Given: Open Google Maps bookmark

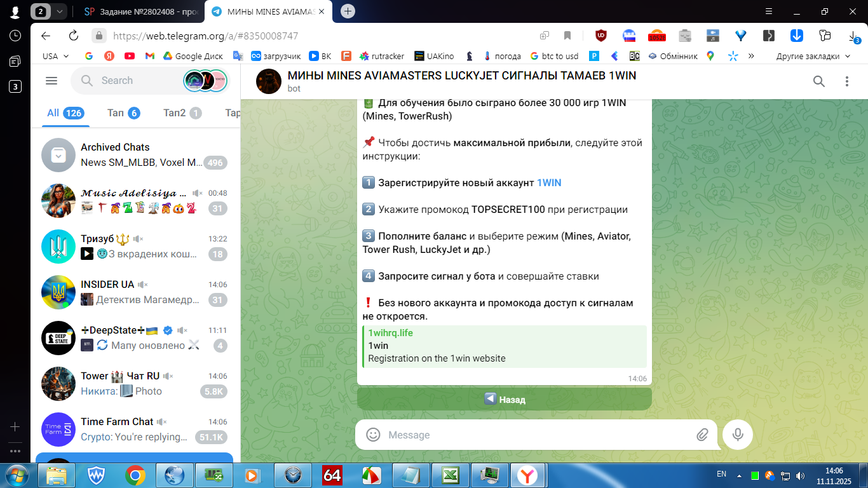Looking at the screenshot, I should coord(710,56).
